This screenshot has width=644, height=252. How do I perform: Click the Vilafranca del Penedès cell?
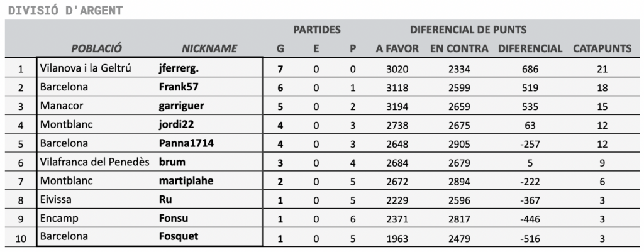click(94, 162)
